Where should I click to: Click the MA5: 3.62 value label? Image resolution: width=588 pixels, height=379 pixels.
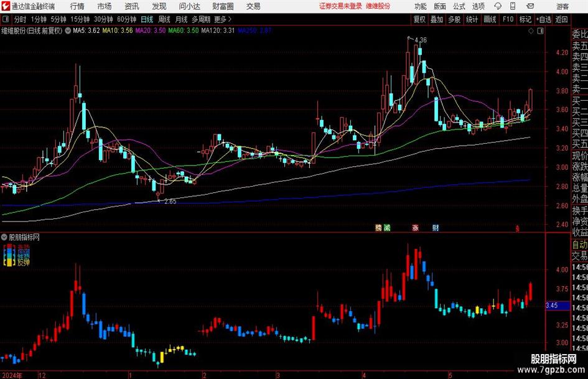(86, 30)
